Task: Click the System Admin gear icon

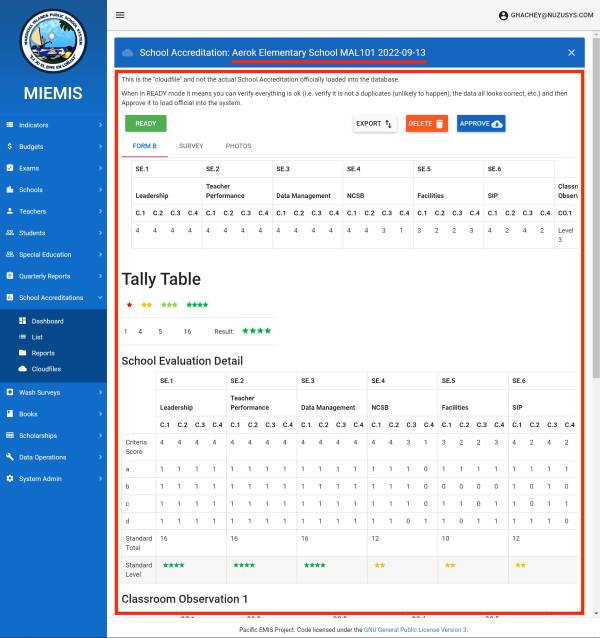Action: (10, 478)
